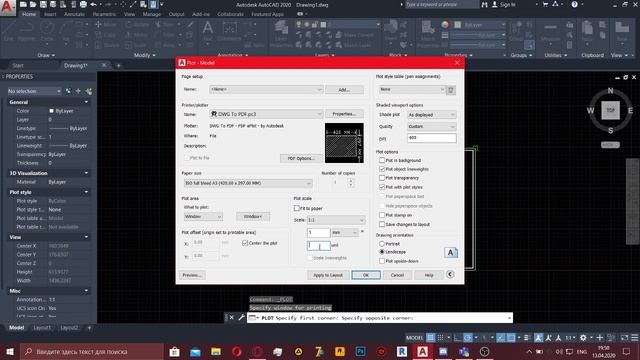This screenshot has width=640, height=360.
Task: Click the plot style table editor icon
Action: tap(451, 90)
